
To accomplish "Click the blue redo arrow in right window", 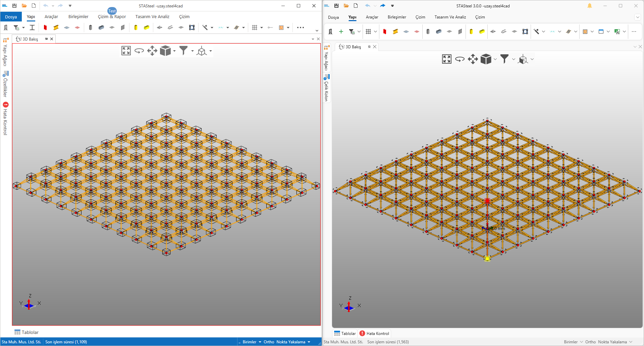I will click(x=383, y=6).
